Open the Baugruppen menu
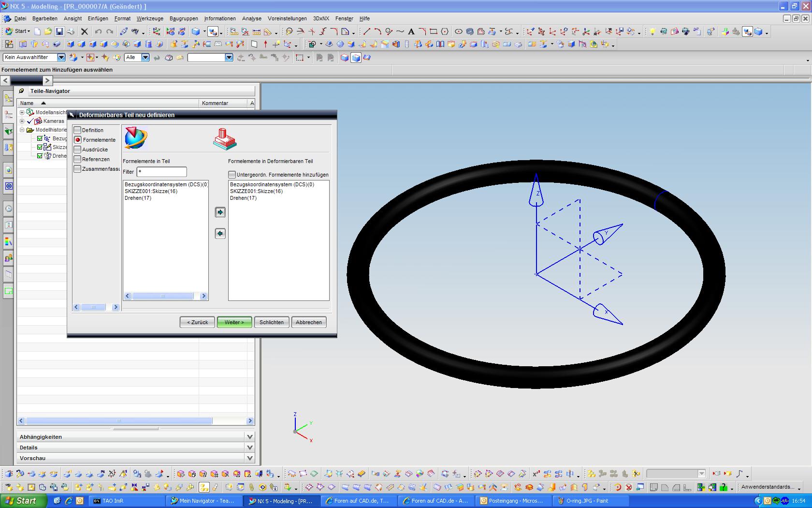812x508 pixels. (184, 18)
